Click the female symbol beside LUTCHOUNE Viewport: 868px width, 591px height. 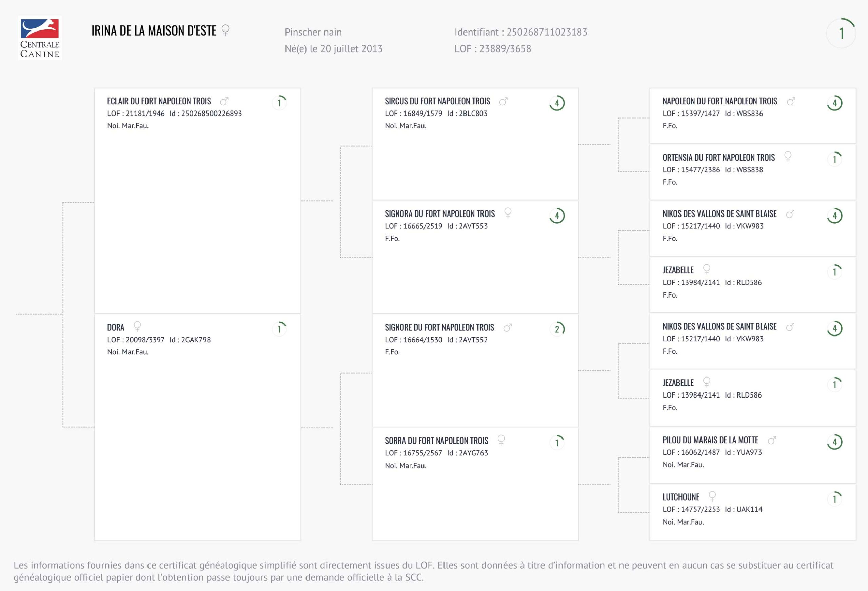click(712, 496)
